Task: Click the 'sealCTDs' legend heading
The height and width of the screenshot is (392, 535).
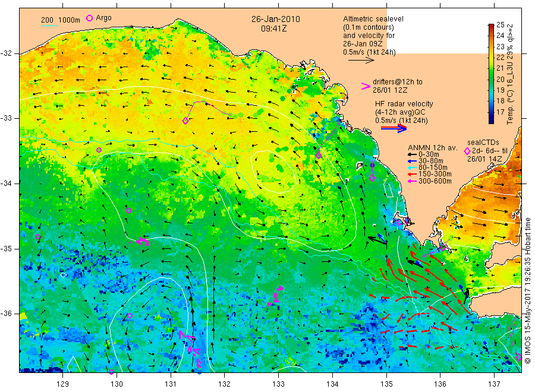Action: click(x=483, y=143)
